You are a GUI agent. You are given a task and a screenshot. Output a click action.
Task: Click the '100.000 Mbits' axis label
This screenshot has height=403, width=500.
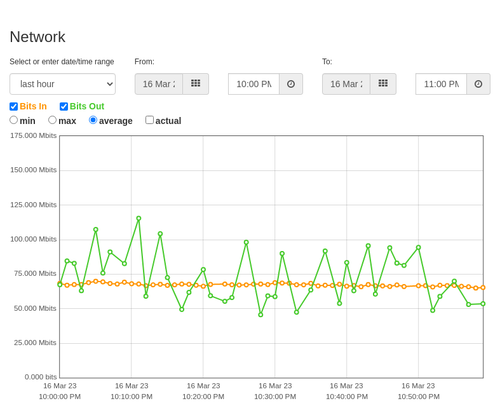pos(33,239)
